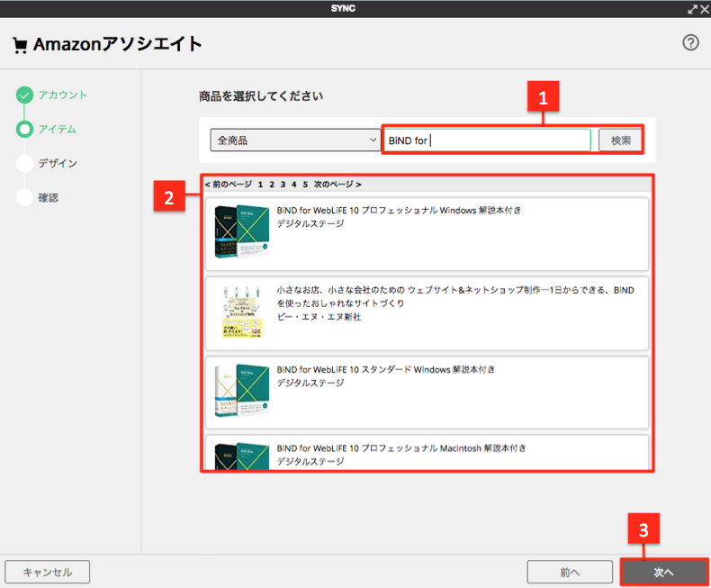Click the search field containing BiND for
Screen dimensions: 711x588
[488, 140]
